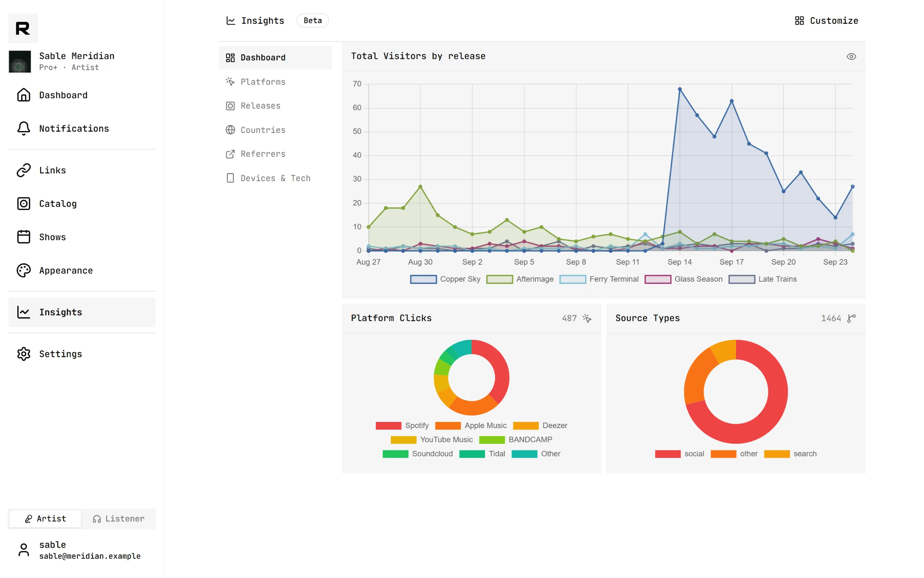Click the Appearance palette icon

[23, 271]
